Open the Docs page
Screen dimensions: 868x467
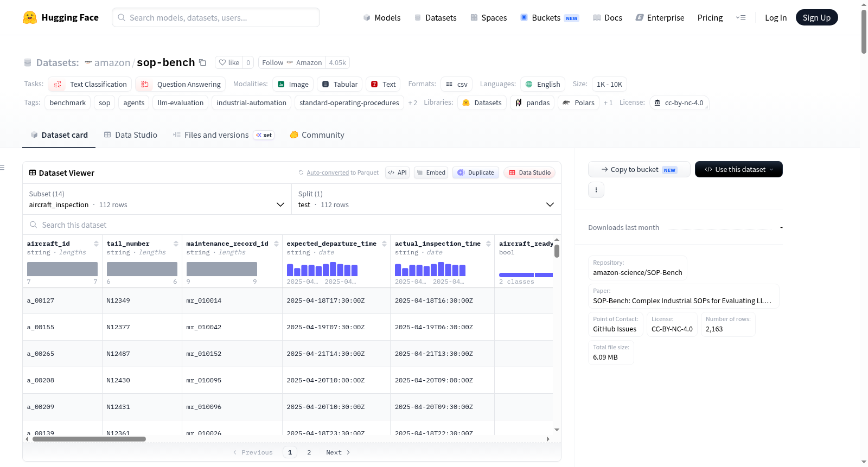(608, 17)
